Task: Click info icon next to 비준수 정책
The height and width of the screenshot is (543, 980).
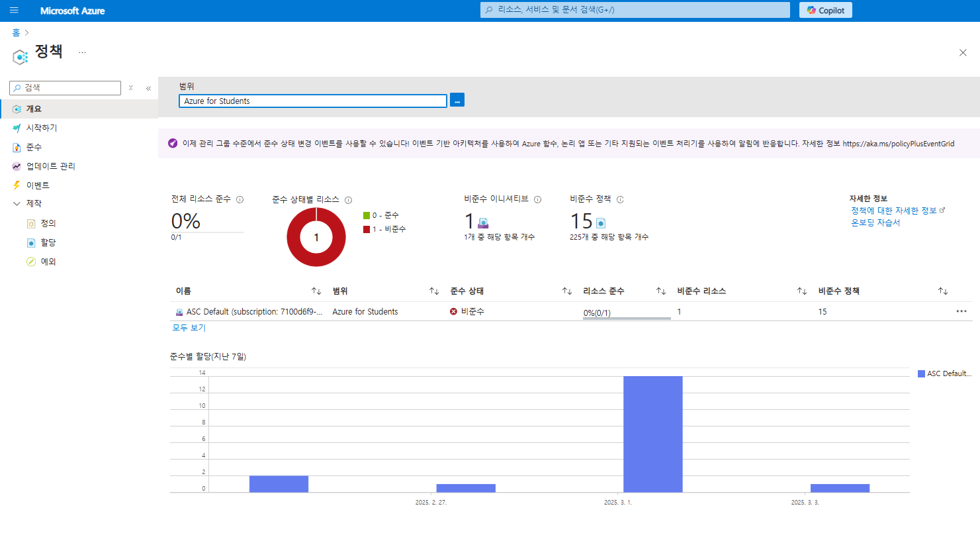Action: 620,199
